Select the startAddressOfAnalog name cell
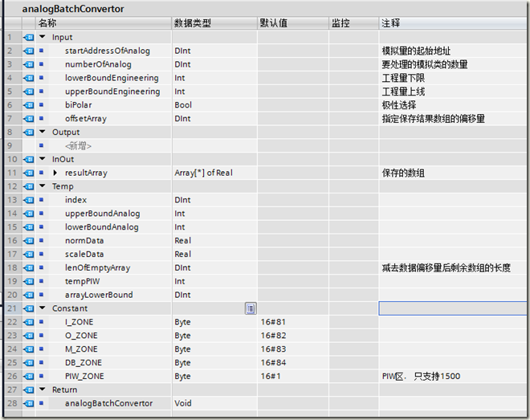530x420 pixels. pos(108,51)
